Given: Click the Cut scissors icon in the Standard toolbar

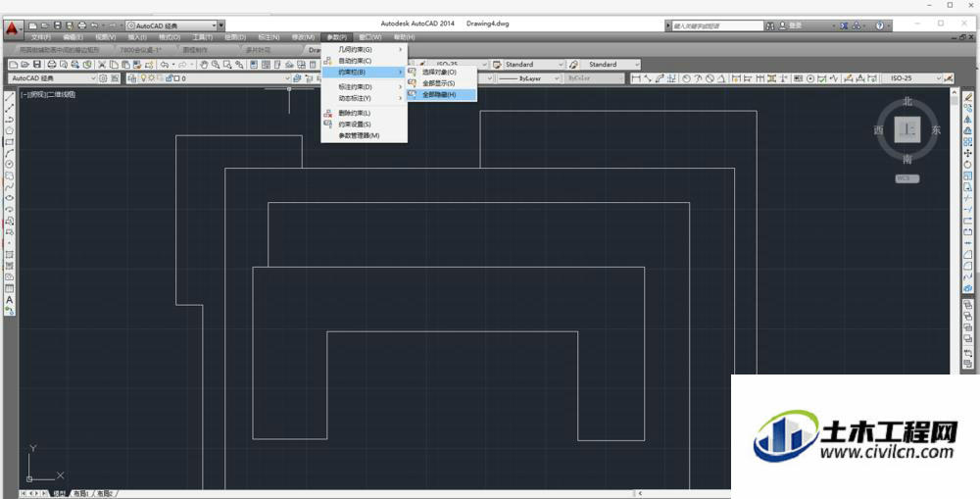Looking at the screenshot, I should (x=102, y=65).
